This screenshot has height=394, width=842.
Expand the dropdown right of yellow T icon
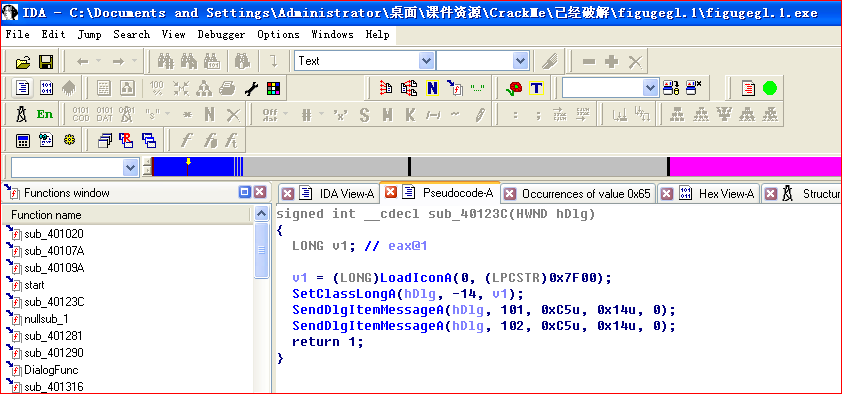[x=650, y=88]
